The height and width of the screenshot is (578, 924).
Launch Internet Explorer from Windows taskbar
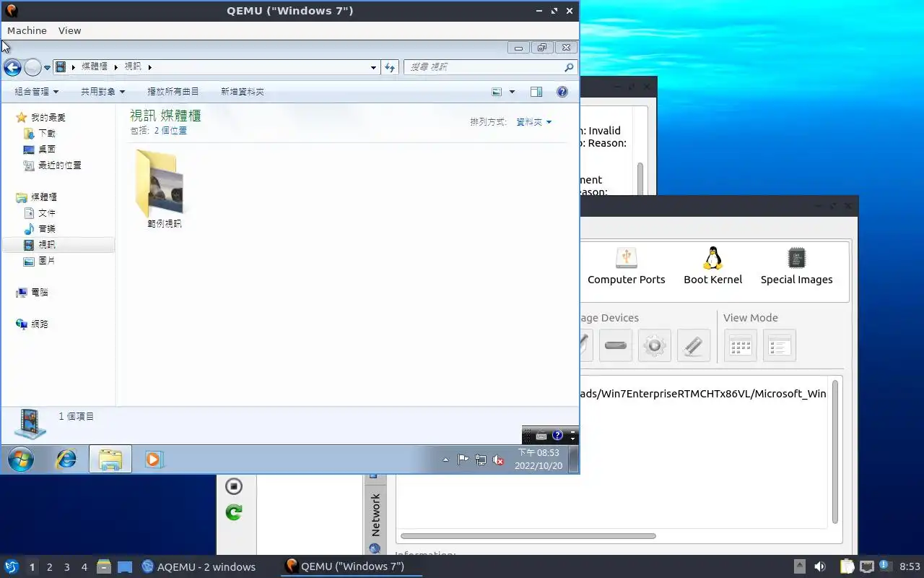tap(66, 459)
